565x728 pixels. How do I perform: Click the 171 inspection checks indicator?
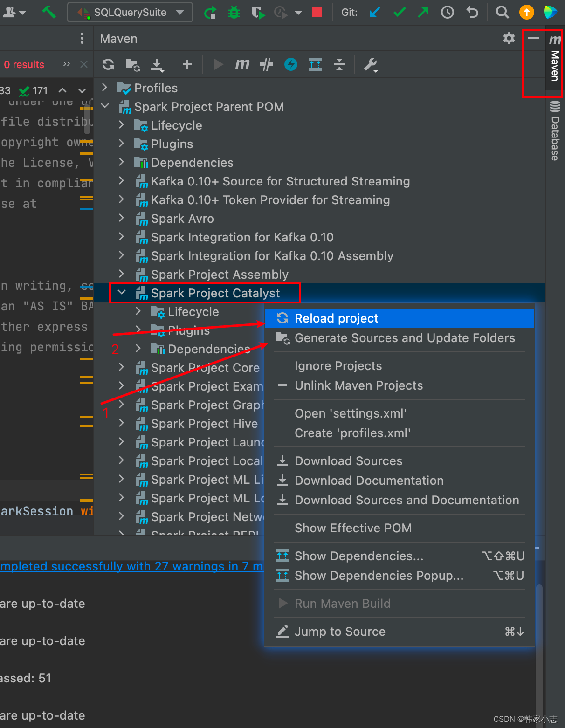point(34,90)
